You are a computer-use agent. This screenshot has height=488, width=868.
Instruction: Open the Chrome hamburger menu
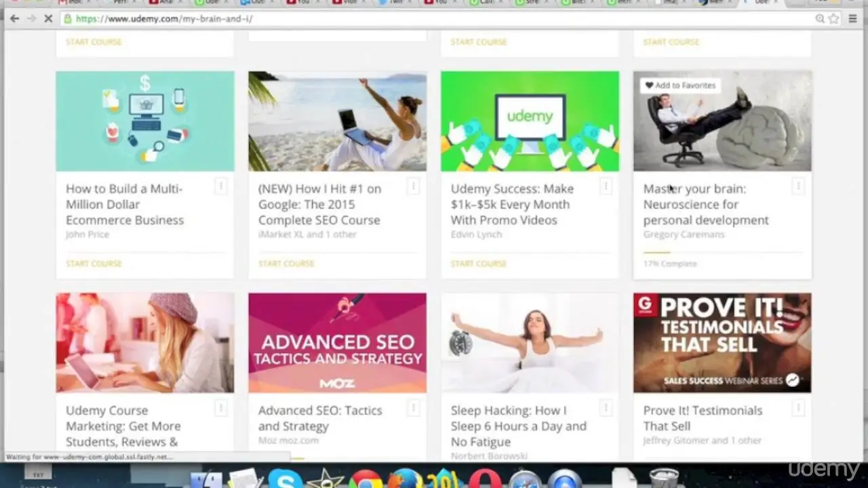[853, 18]
